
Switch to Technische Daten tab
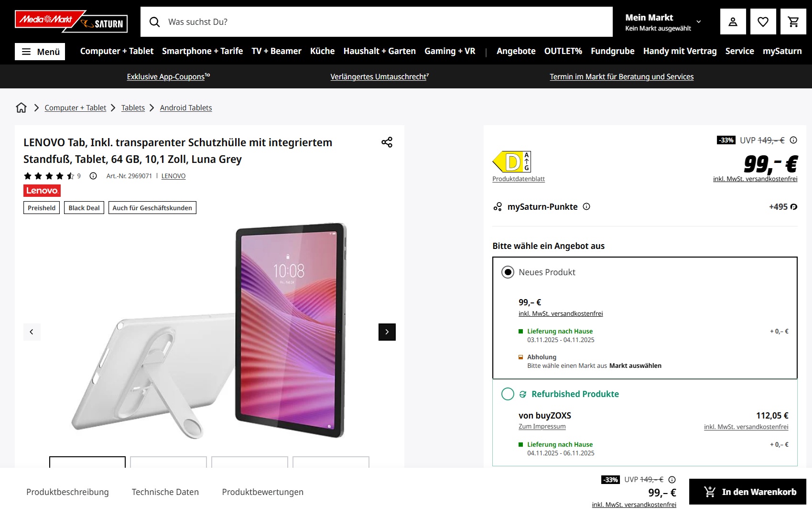[165, 492]
